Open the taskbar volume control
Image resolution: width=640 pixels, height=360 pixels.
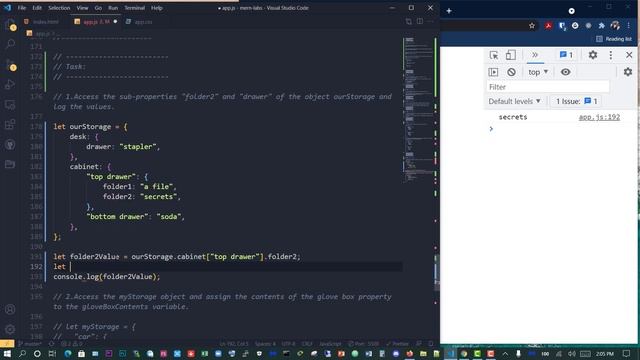[572, 353]
